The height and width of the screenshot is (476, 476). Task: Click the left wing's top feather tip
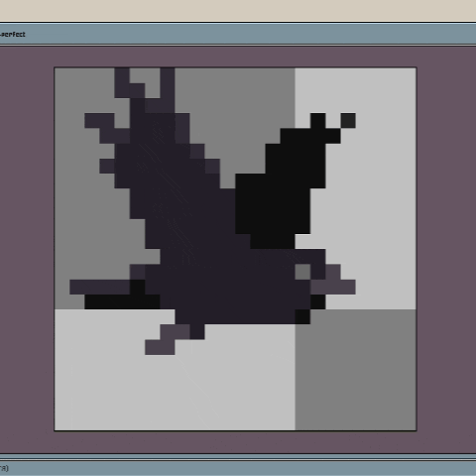(122, 82)
